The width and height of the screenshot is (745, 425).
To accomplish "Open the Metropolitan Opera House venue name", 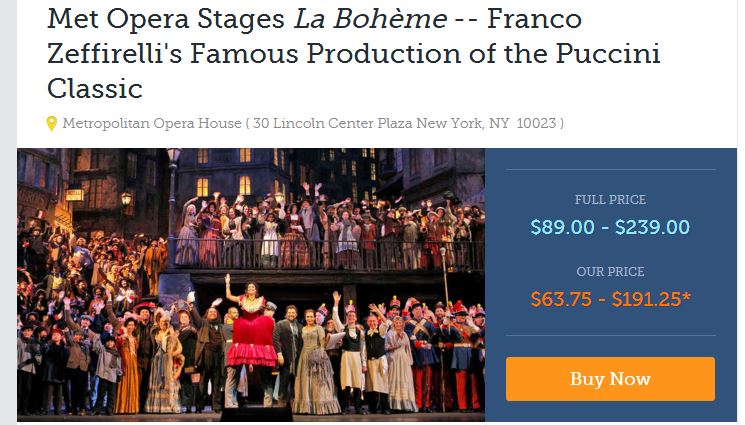I will click(151, 124).
